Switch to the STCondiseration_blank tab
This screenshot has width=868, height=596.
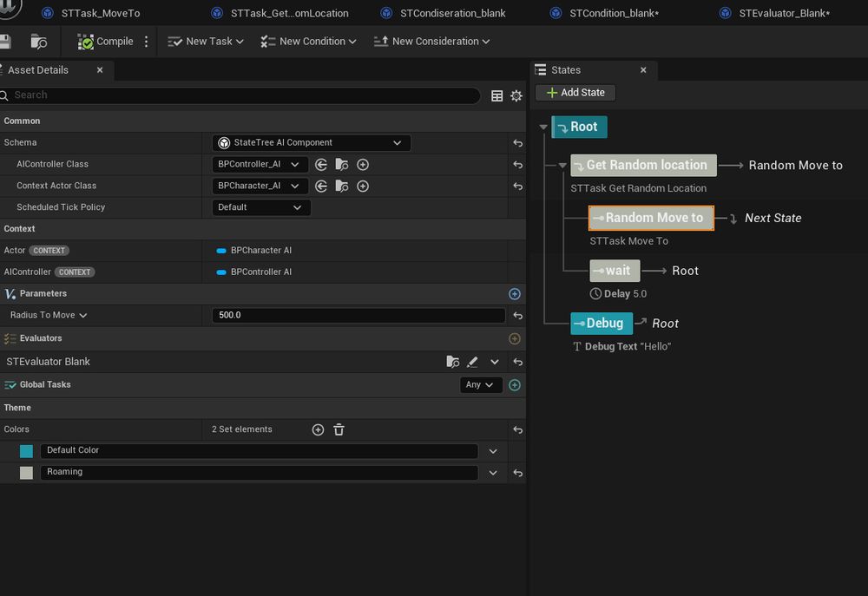444,13
